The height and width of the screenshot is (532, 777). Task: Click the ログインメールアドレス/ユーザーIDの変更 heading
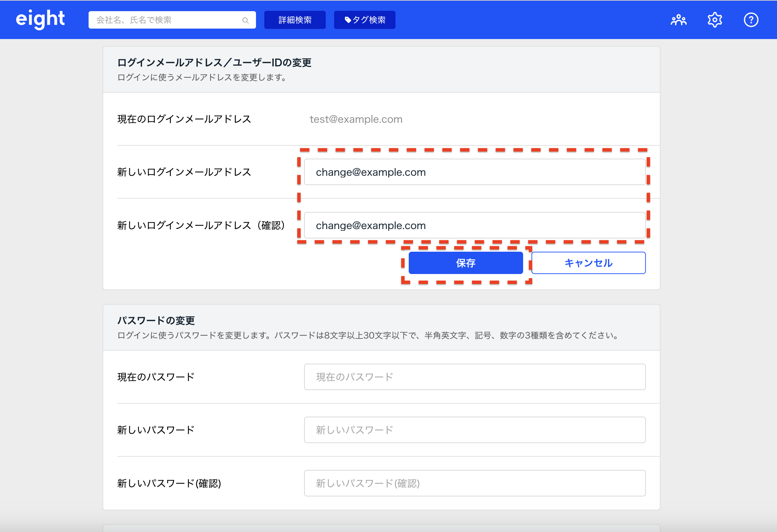(x=214, y=63)
